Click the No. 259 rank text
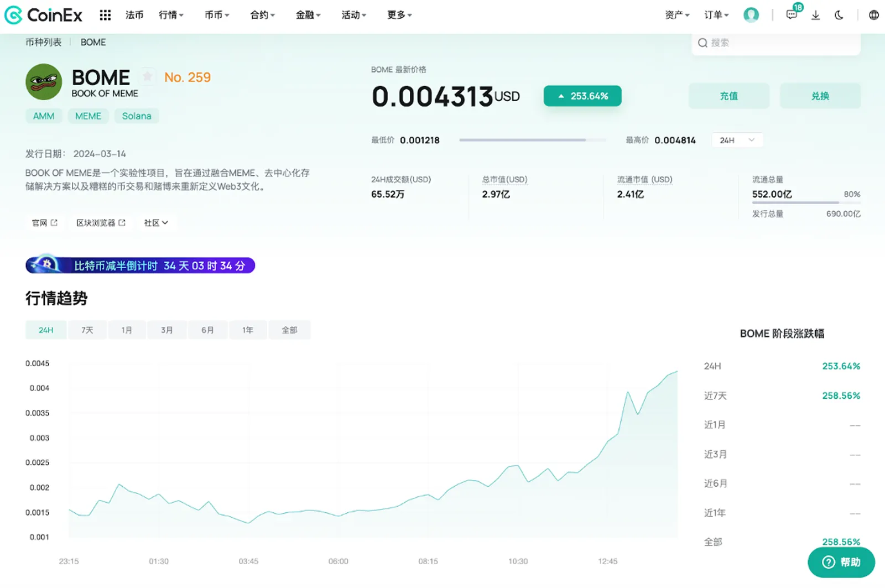885x588 pixels. coord(188,77)
